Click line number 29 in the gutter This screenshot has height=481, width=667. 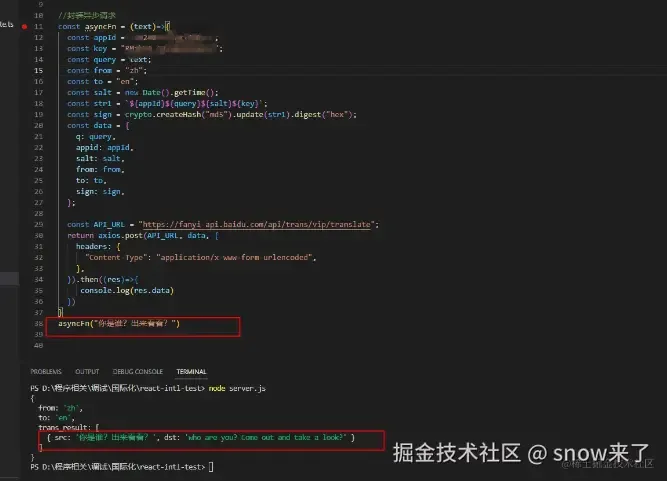(x=39, y=225)
